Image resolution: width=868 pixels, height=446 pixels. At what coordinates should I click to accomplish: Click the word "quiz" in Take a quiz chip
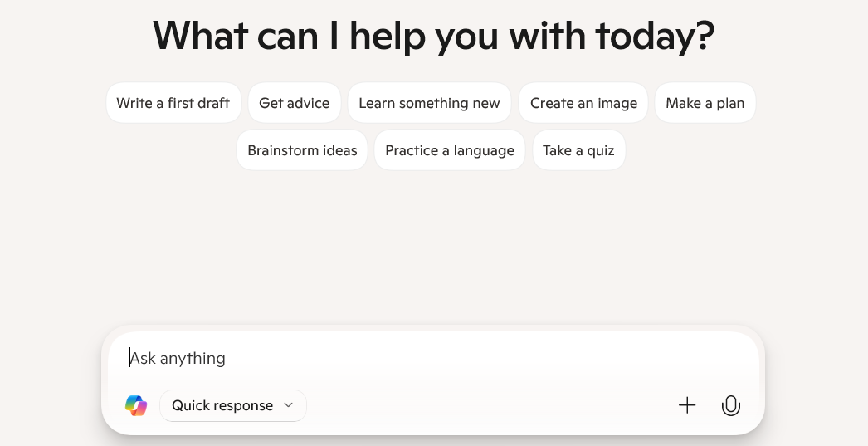click(x=600, y=150)
